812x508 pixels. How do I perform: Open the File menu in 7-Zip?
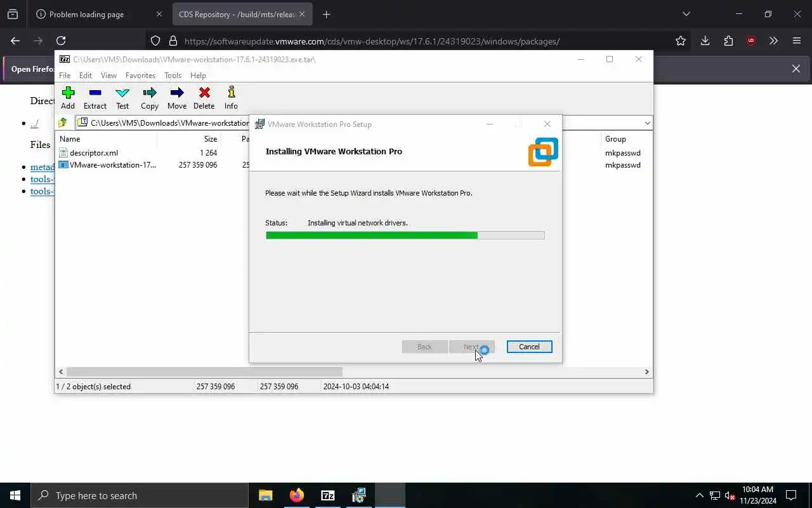click(65, 75)
